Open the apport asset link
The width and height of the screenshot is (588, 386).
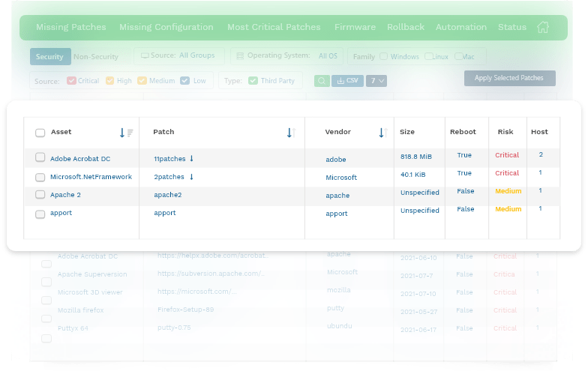pos(61,213)
